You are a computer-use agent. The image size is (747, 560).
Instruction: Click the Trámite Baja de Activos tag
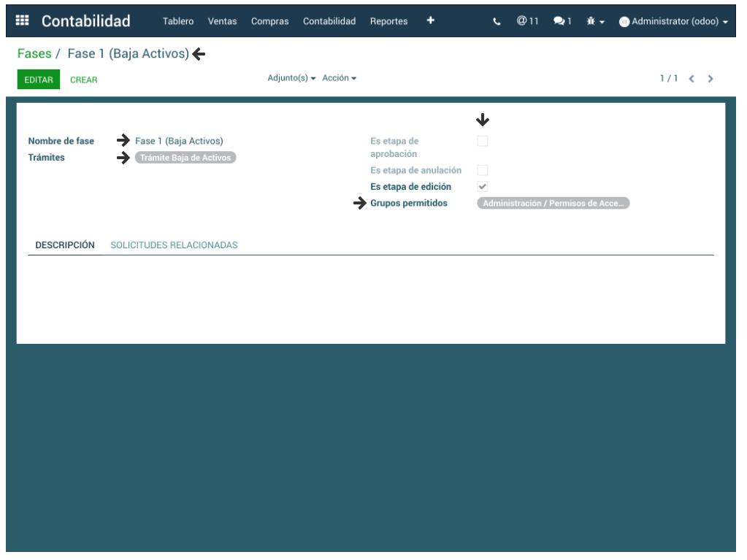click(x=185, y=158)
